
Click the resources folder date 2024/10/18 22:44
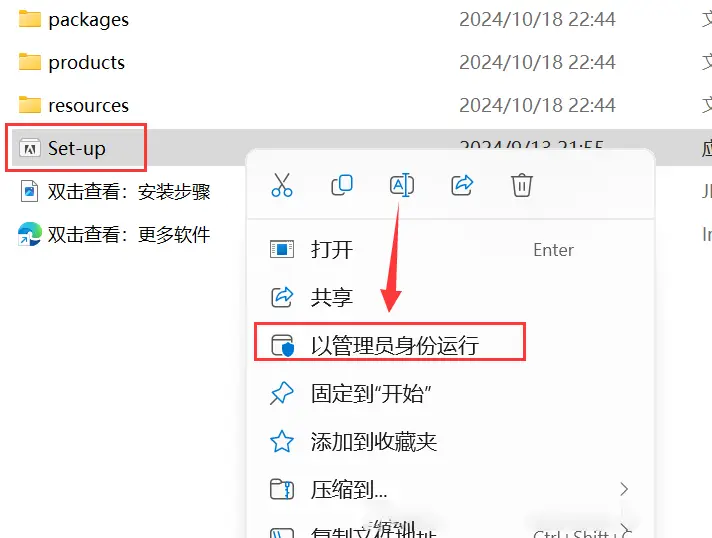(537, 105)
